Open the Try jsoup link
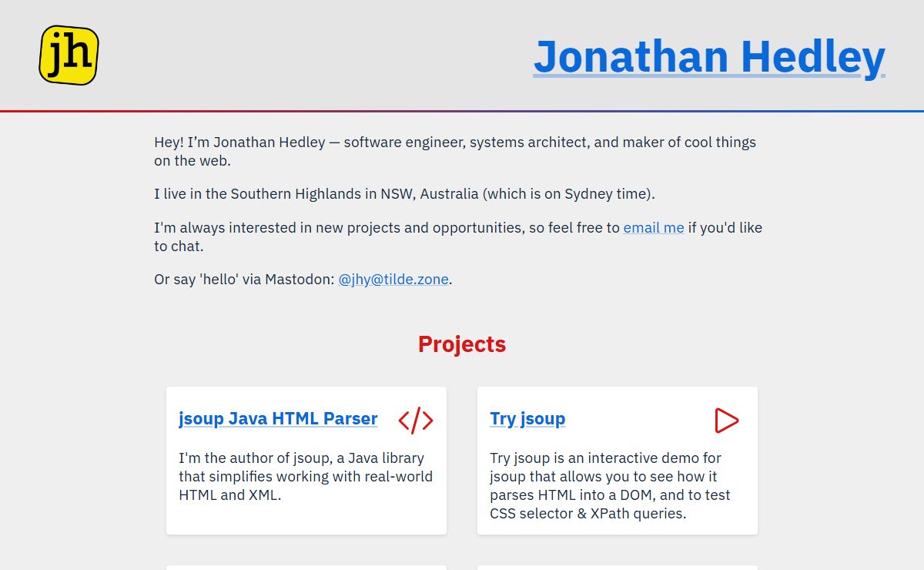The height and width of the screenshot is (570, 924). [527, 418]
